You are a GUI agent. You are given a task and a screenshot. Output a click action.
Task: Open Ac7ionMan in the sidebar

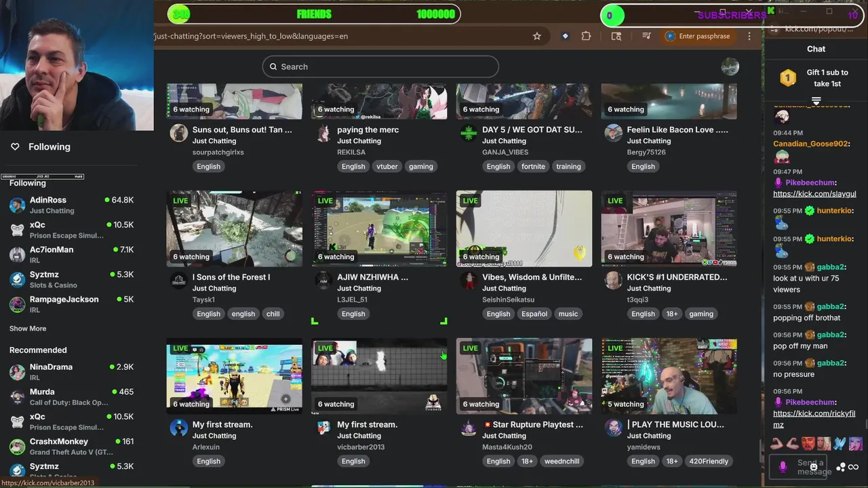pos(71,254)
